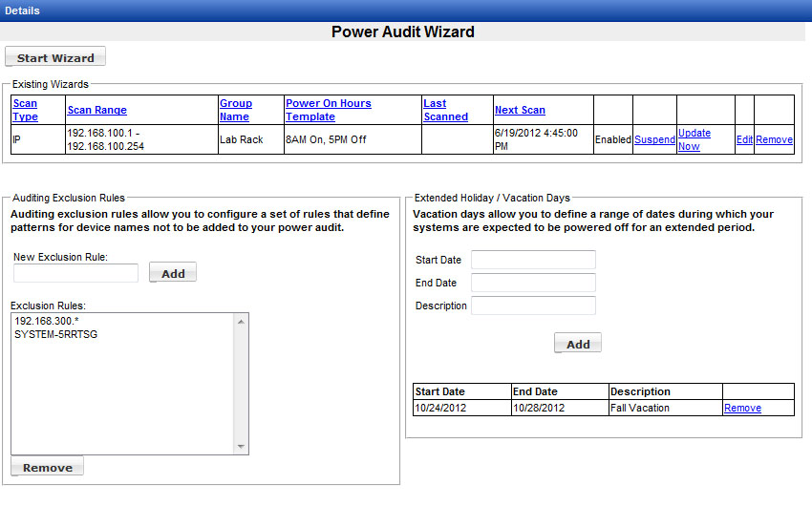This screenshot has width=812, height=506.
Task: Sort by Scan Type column header
Action: (x=25, y=110)
